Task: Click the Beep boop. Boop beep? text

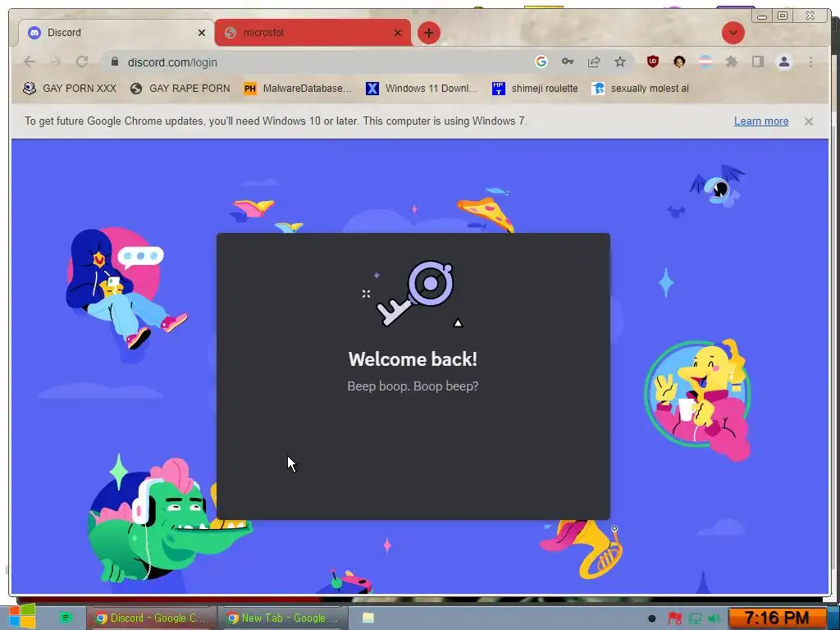Action: point(413,386)
